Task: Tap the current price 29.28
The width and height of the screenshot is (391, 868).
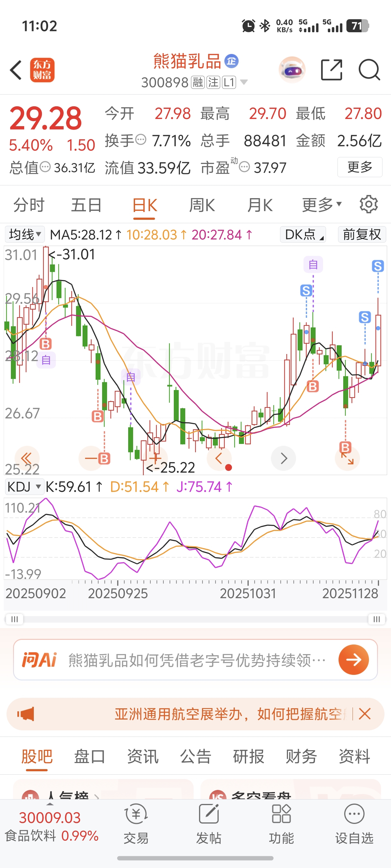Action: point(46,118)
